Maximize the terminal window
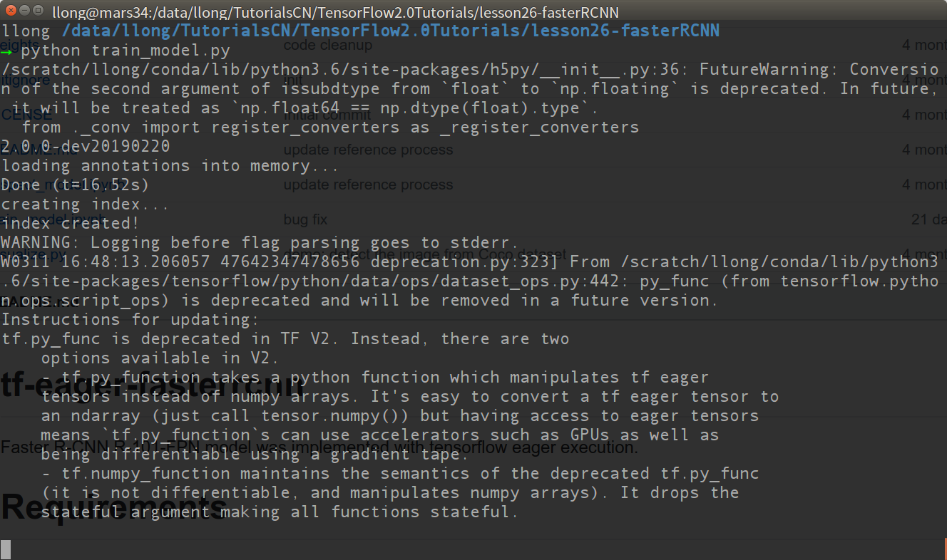 pos(38,11)
